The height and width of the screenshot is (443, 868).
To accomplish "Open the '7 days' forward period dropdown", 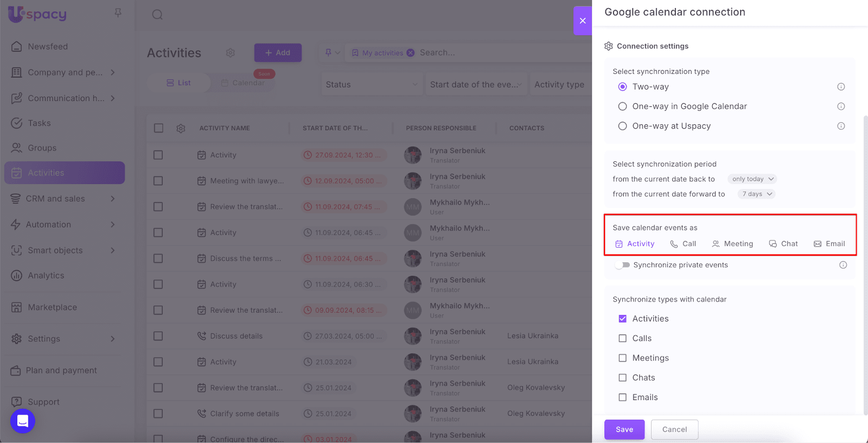I will point(756,194).
